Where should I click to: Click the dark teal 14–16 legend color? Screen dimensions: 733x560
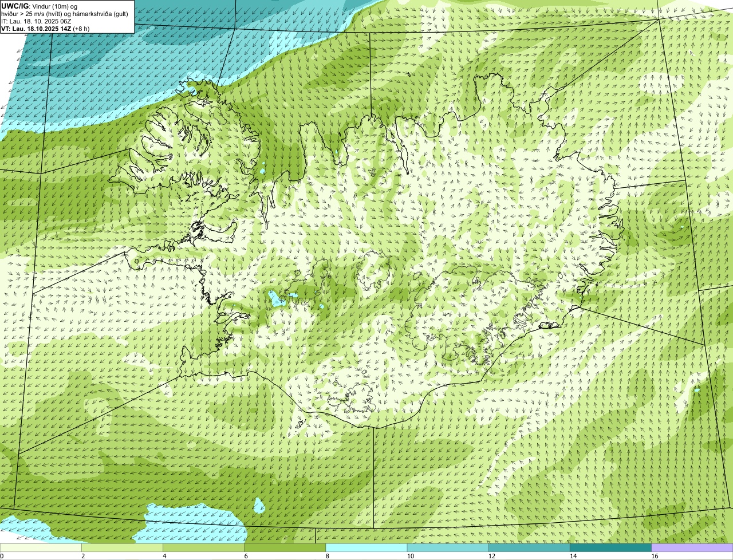coord(611,548)
